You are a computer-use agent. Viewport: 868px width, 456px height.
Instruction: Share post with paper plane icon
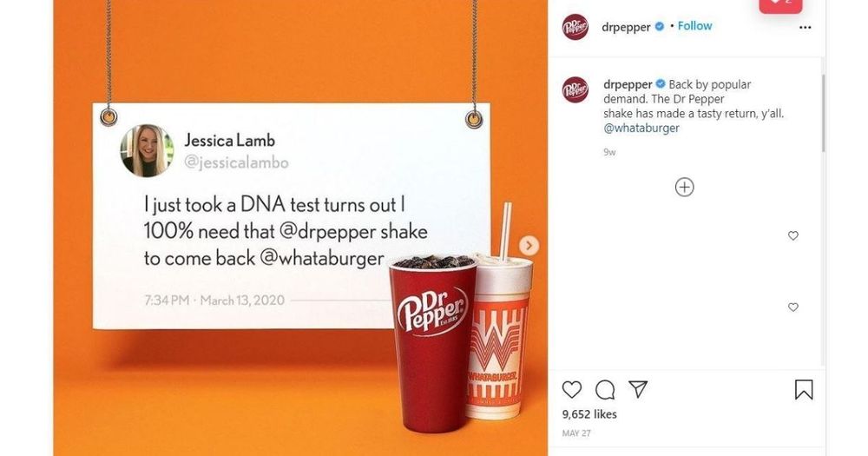[x=638, y=389]
